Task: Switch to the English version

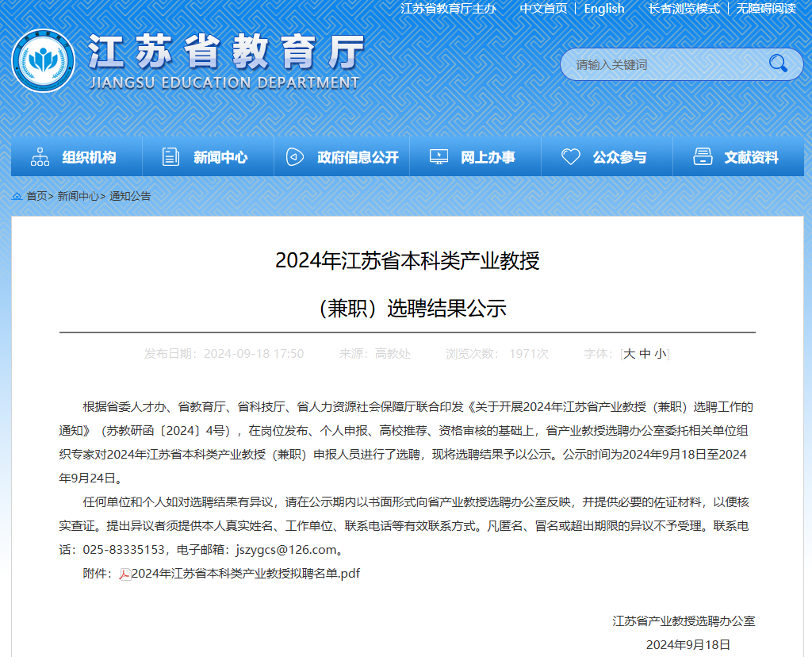Action: coord(603,9)
